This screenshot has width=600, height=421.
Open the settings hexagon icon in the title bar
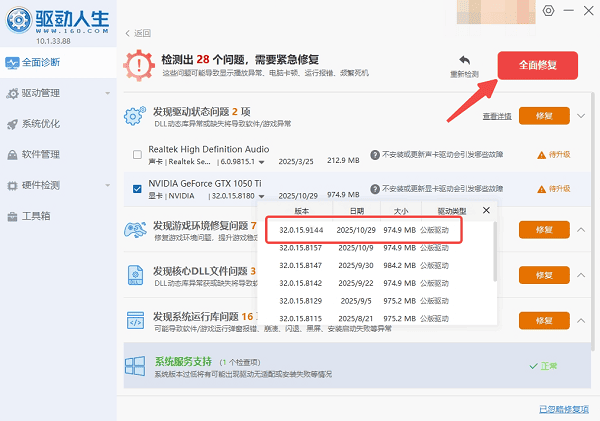click(548, 11)
